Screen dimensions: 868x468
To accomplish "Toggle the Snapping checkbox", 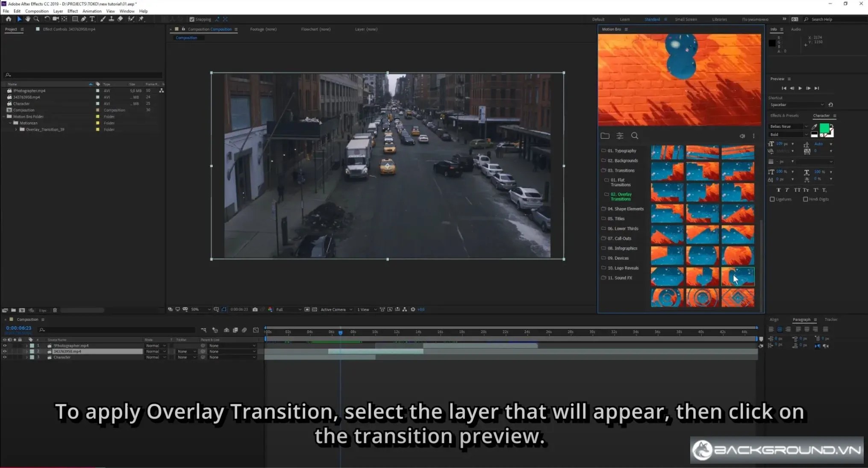I will tap(192, 19).
